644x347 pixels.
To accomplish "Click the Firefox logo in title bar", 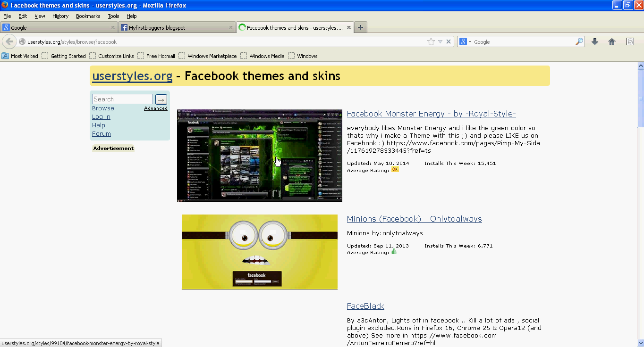I will [x=5, y=5].
